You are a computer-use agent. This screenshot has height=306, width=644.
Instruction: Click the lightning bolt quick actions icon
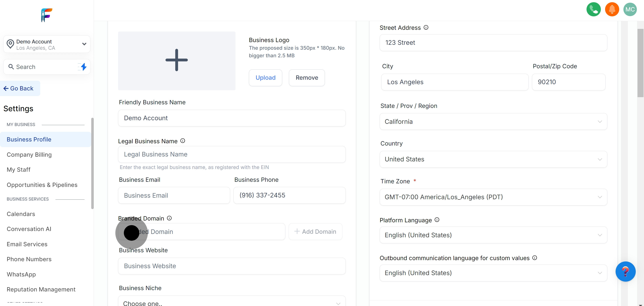[x=83, y=66]
